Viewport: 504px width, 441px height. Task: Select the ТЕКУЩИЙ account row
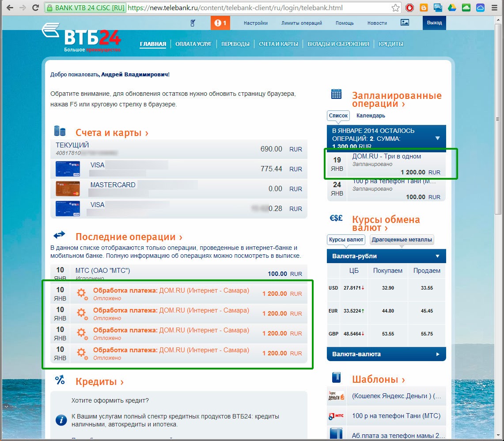tap(179, 149)
